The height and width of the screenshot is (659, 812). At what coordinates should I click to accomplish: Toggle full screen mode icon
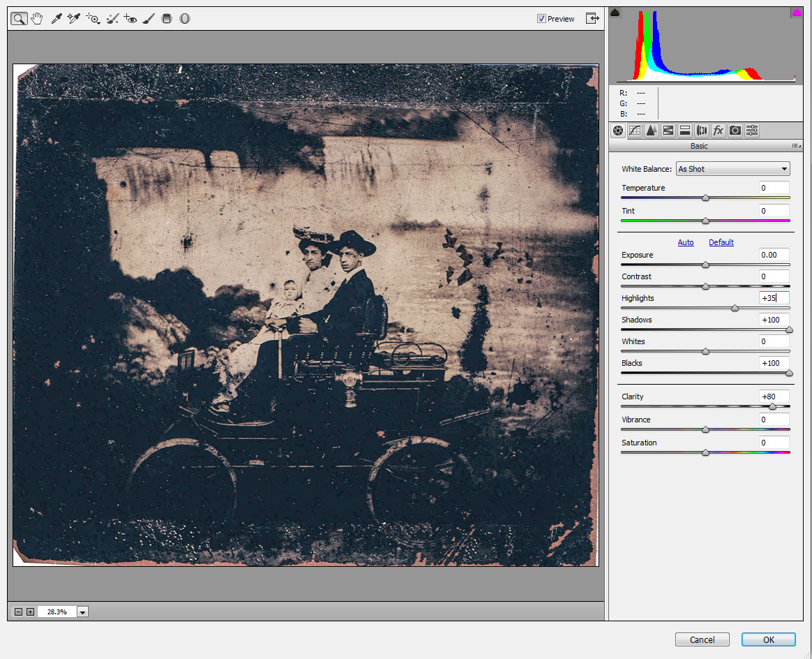(592, 19)
